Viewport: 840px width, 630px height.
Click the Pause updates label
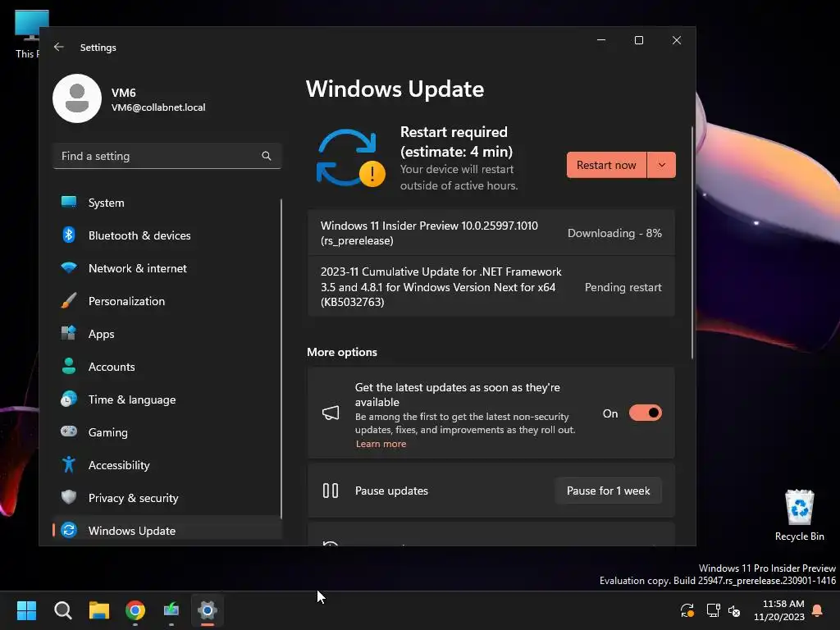[x=391, y=491]
